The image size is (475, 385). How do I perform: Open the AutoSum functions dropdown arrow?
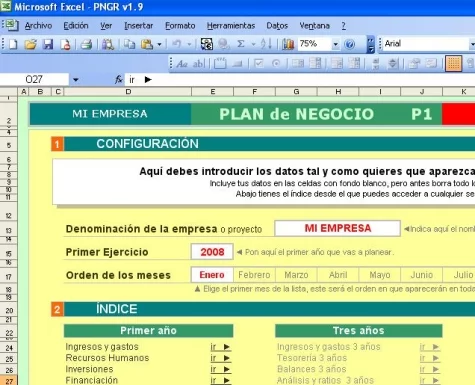tap(253, 44)
